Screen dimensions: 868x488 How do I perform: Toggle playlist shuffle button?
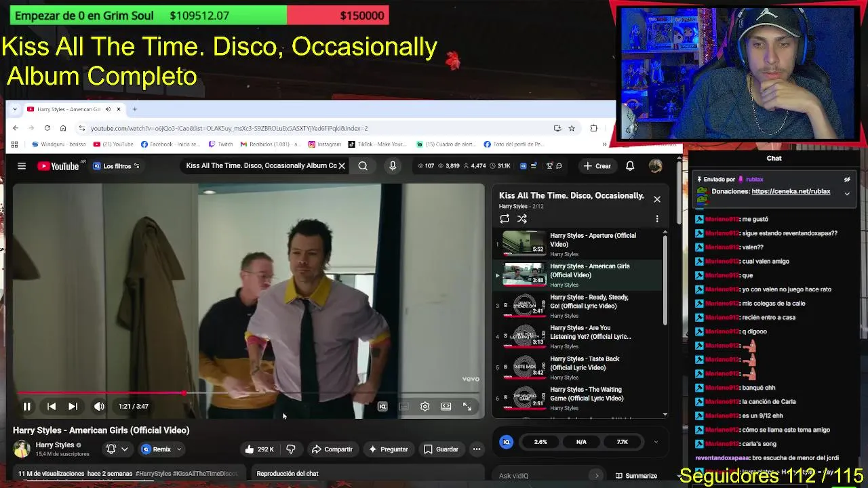point(522,219)
